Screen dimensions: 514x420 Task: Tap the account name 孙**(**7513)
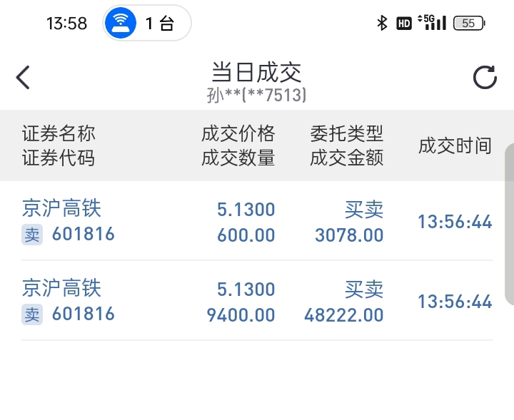(256, 95)
